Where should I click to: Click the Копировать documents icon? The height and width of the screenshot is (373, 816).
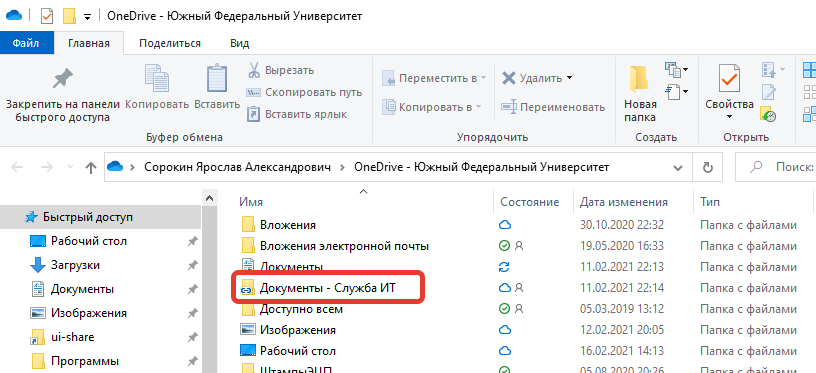[157, 79]
